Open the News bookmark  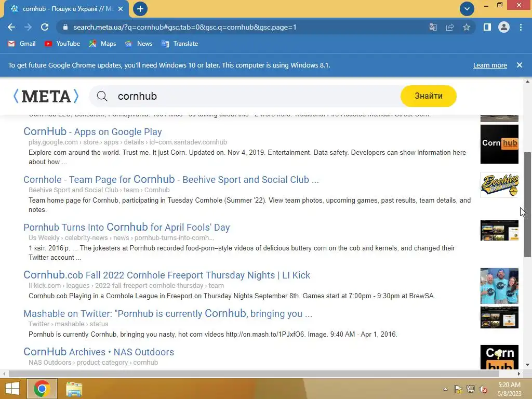coord(139,44)
